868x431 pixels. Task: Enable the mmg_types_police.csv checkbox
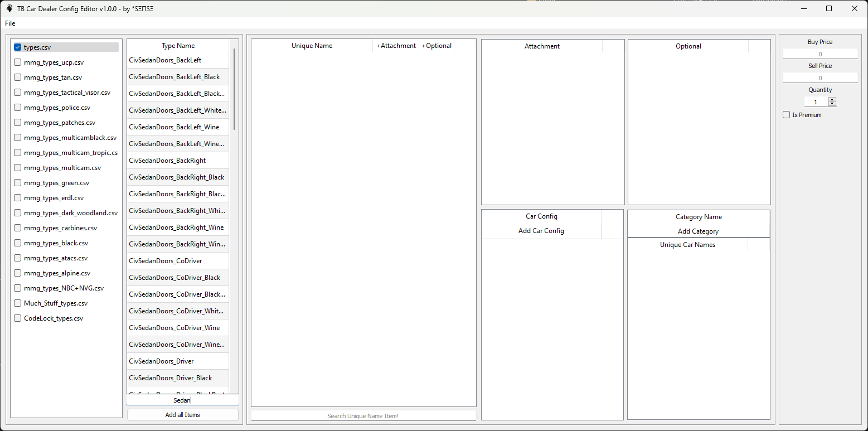tap(18, 108)
